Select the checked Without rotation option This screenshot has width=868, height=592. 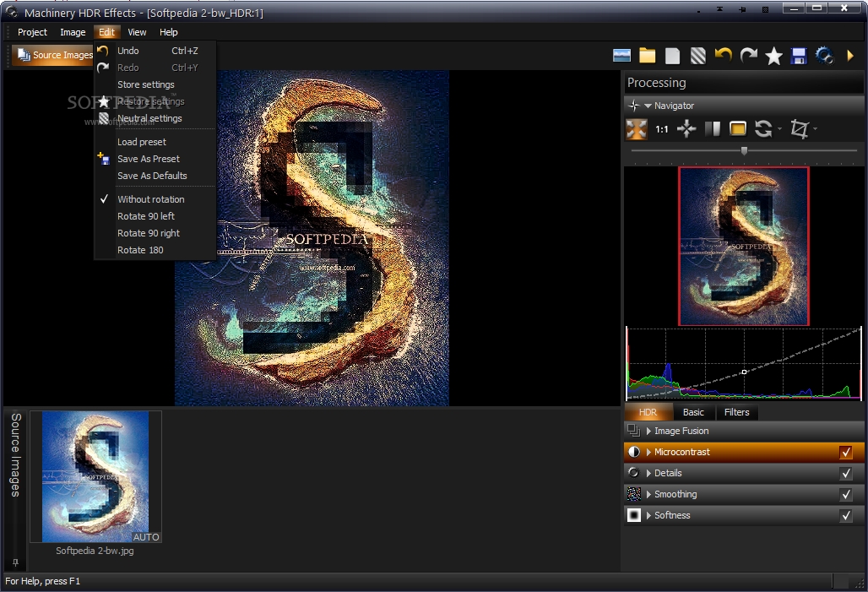(x=155, y=198)
